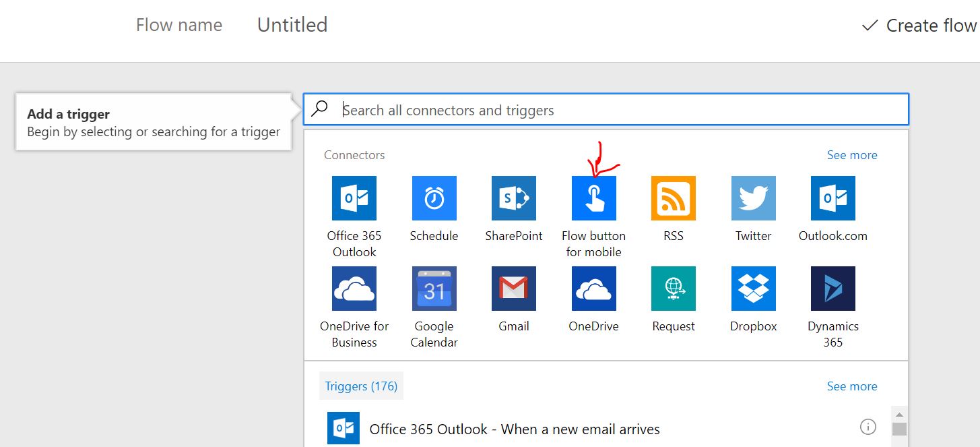Select the Outlook.com connector icon
The width and height of the screenshot is (980, 447).
tap(833, 198)
